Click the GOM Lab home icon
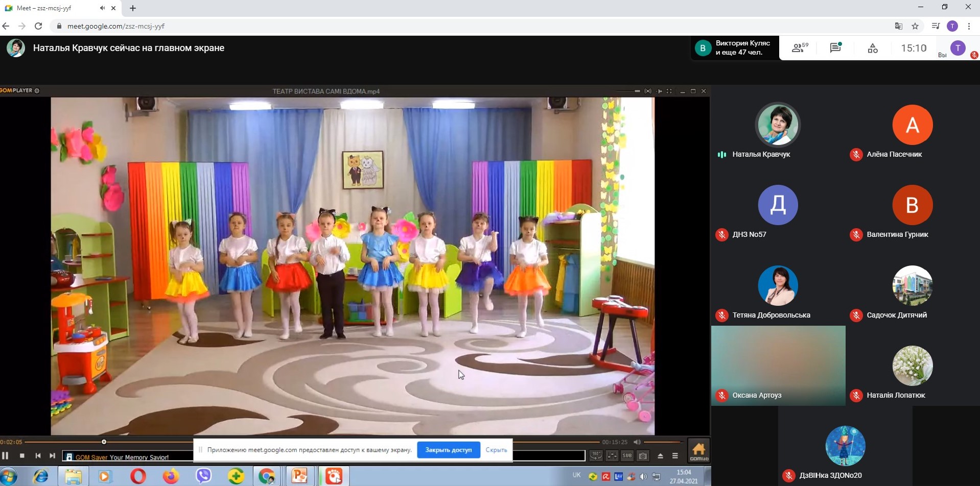 698,451
